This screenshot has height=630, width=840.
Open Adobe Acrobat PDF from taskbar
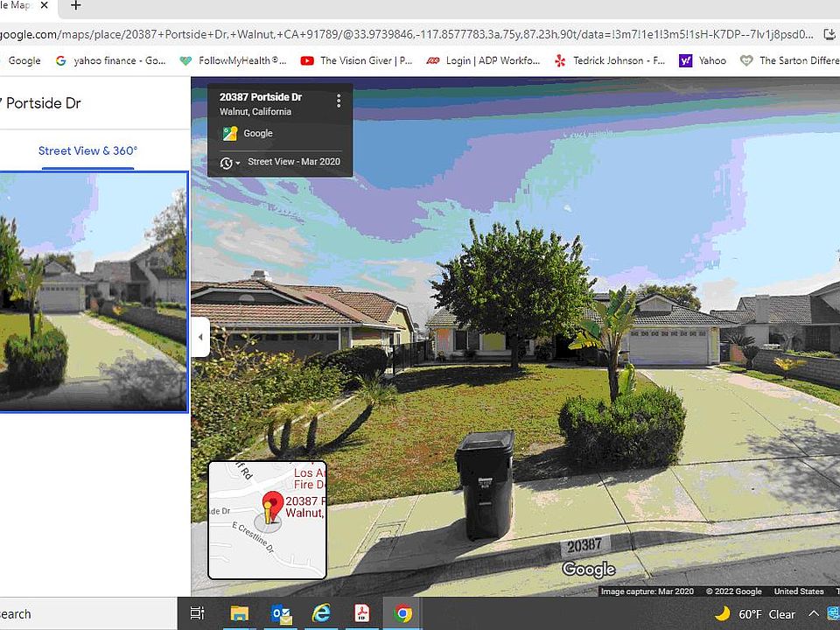click(x=363, y=613)
